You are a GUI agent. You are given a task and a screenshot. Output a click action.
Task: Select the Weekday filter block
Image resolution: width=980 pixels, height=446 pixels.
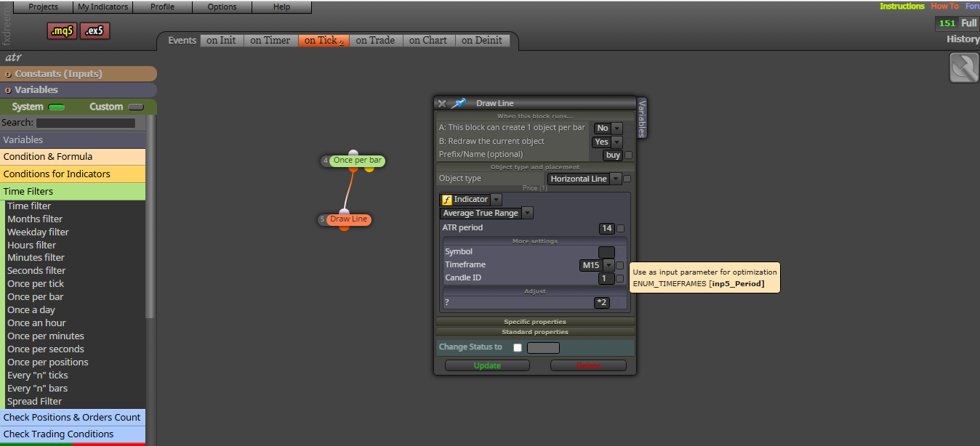pos(38,232)
